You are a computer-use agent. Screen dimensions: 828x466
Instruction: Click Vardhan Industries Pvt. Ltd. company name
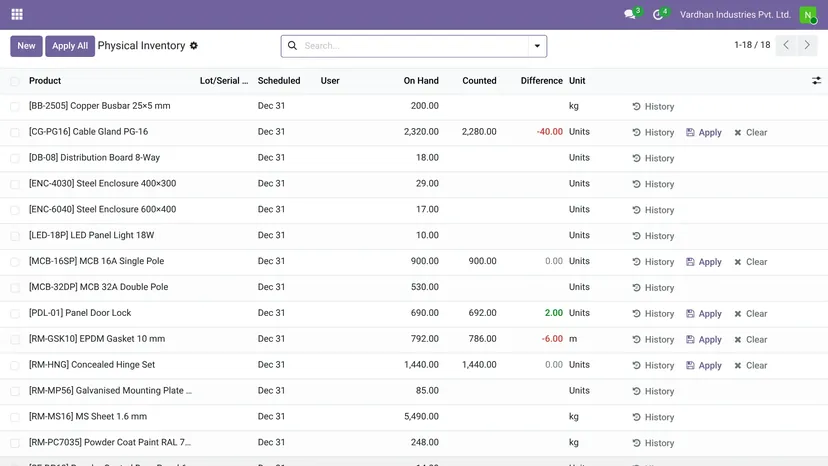point(735,15)
